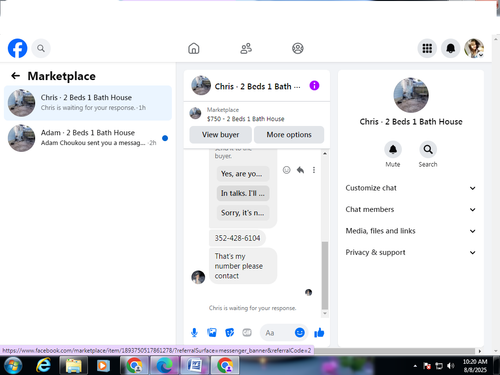Image resolution: width=500 pixels, height=375 pixels.
Task: Click the More options button
Action: coord(289,135)
